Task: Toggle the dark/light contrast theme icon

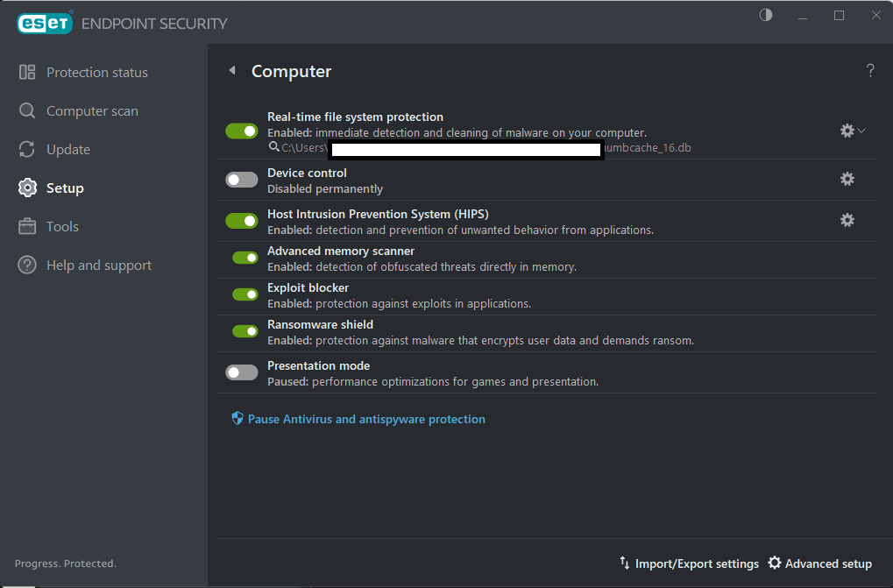Action: tap(765, 16)
